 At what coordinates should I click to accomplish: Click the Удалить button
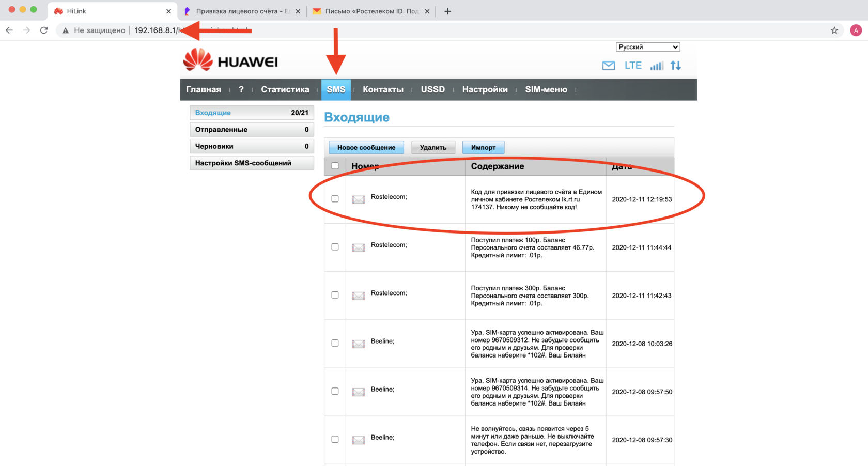point(433,147)
